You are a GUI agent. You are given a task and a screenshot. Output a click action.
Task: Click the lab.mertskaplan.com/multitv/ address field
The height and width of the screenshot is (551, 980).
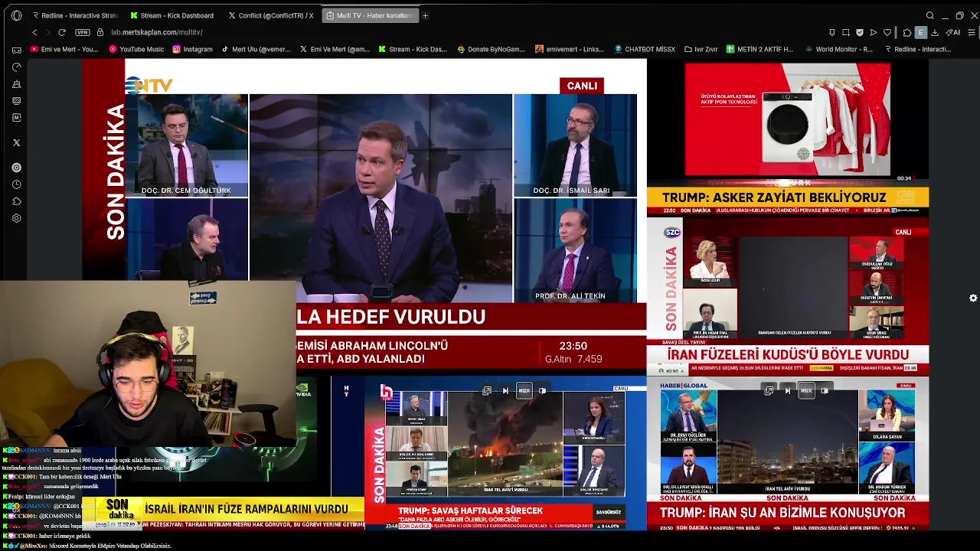pyautogui.click(x=156, y=32)
